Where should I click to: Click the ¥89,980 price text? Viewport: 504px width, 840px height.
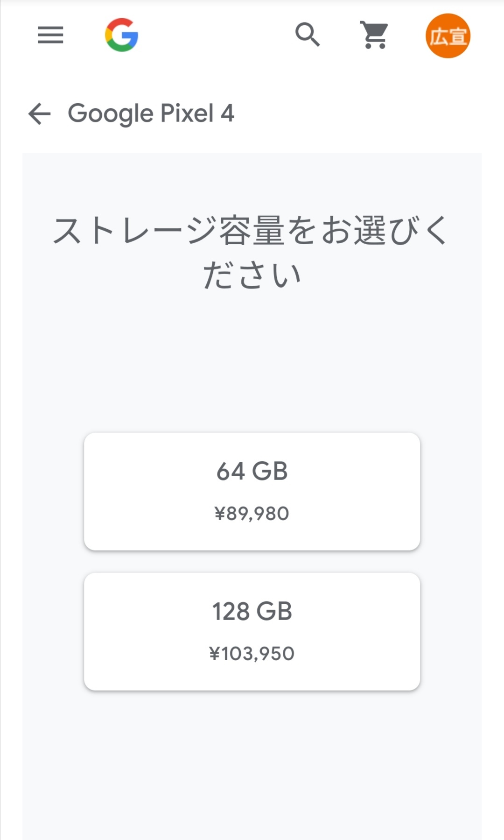252,514
